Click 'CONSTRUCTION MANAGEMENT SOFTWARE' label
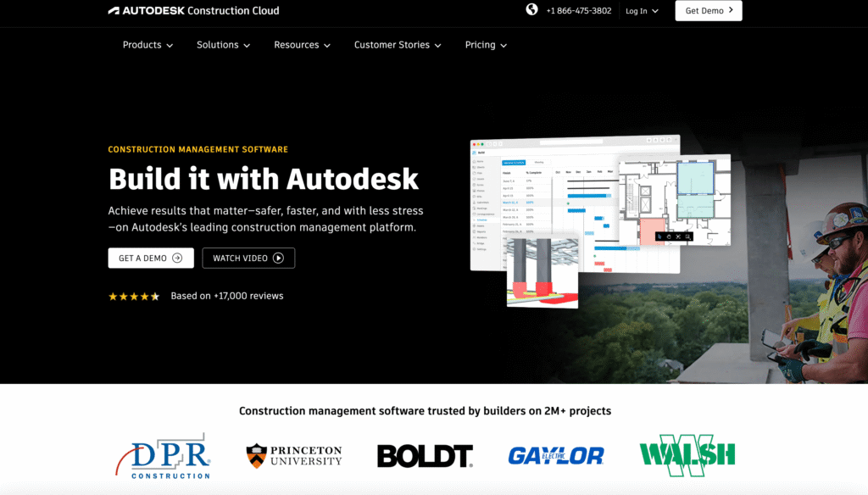 pyautogui.click(x=198, y=149)
